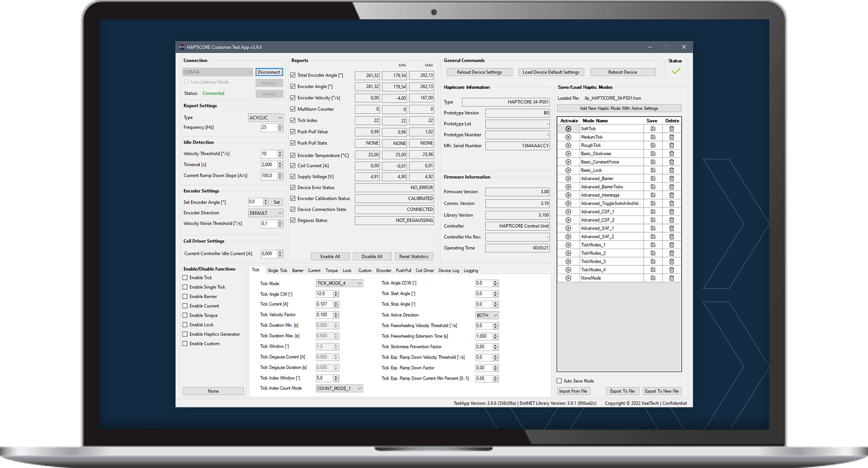Uncheck Total Encoder Angle report

(x=293, y=75)
